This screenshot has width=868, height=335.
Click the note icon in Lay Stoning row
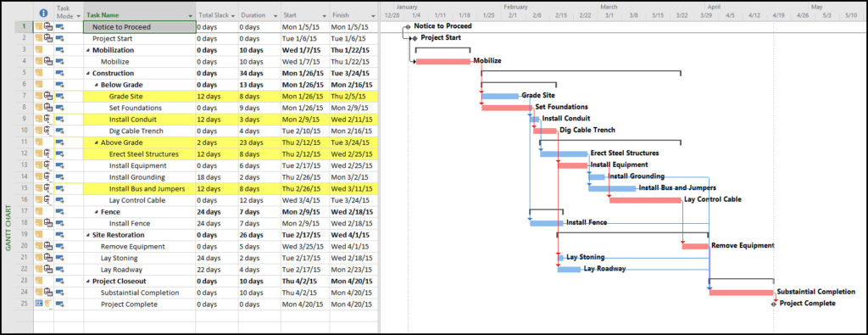pos(39,258)
